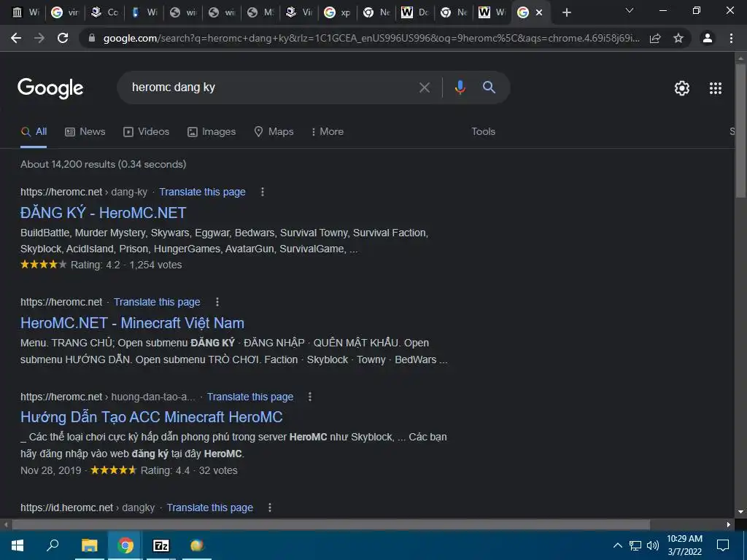Show hidden system tray icons
Image resolution: width=747 pixels, height=560 pixels.
pyautogui.click(x=617, y=545)
